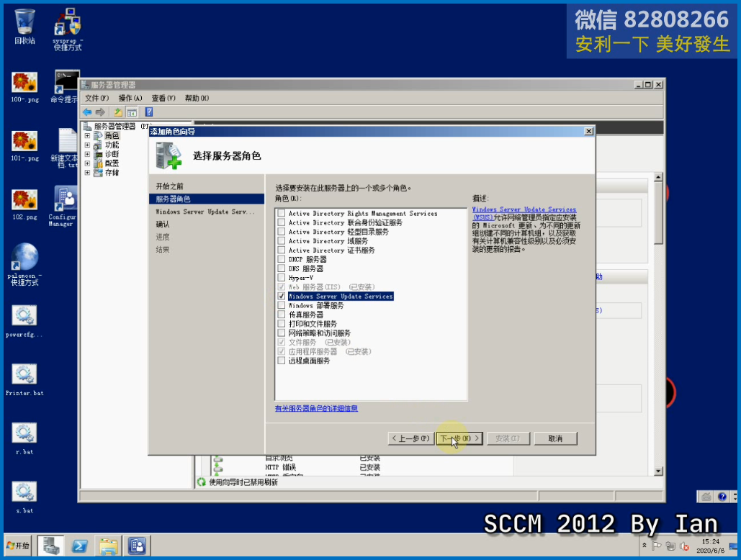Enable the DHCP 服务器 role checkbox
The height and width of the screenshot is (560, 741).
[x=281, y=259]
